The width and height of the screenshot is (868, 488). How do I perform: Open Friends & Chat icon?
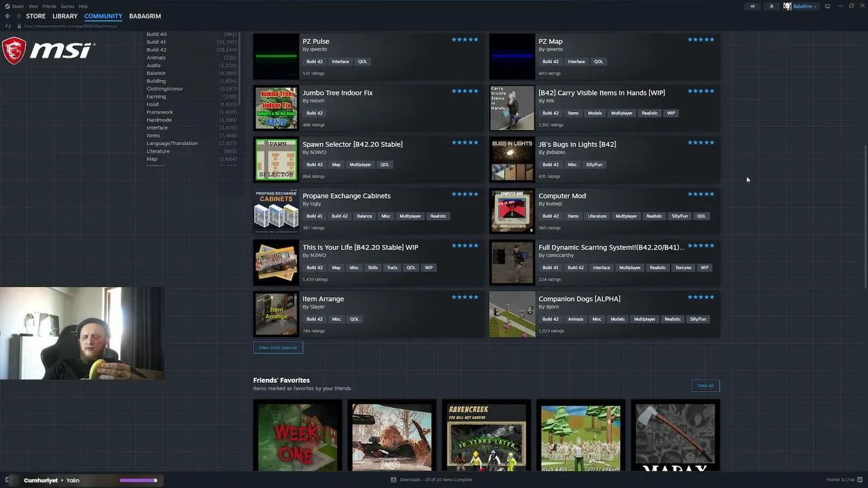(861, 480)
